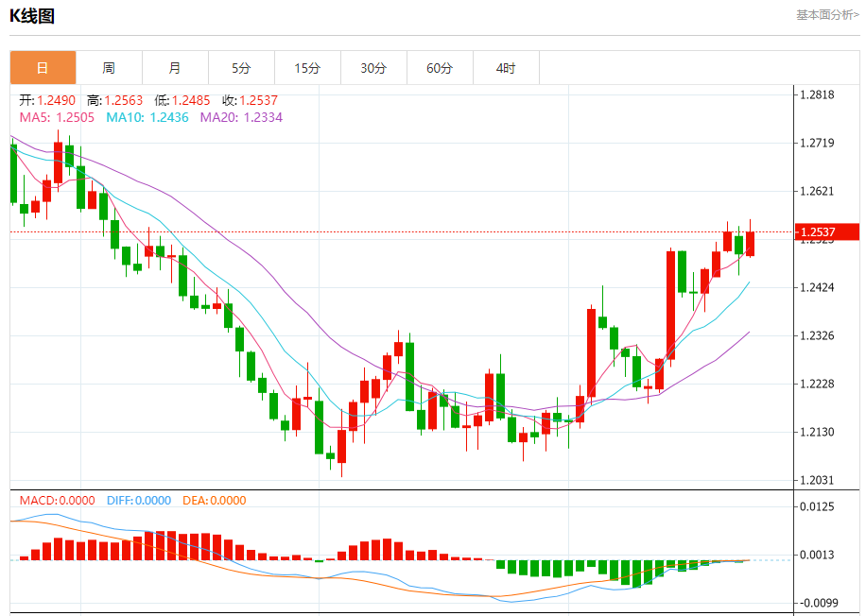Image resolution: width=866 pixels, height=616 pixels.
Task: Click the MA5: 1.2505 label
Action: click(57, 117)
